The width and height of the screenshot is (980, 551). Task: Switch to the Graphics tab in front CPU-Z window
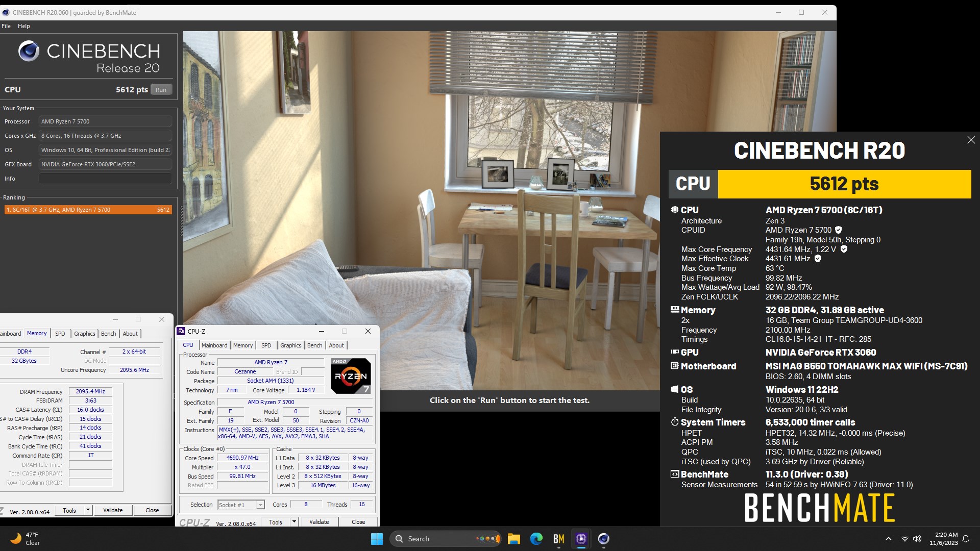click(291, 345)
